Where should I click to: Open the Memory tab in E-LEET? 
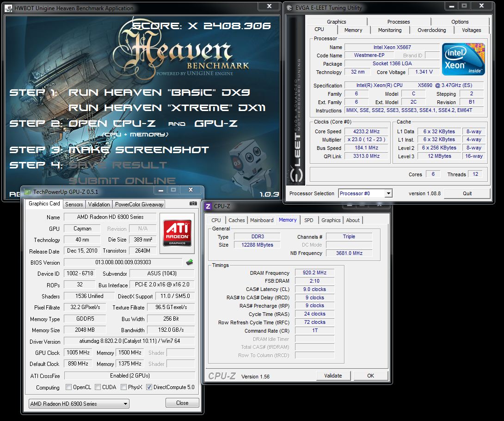coord(353,30)
